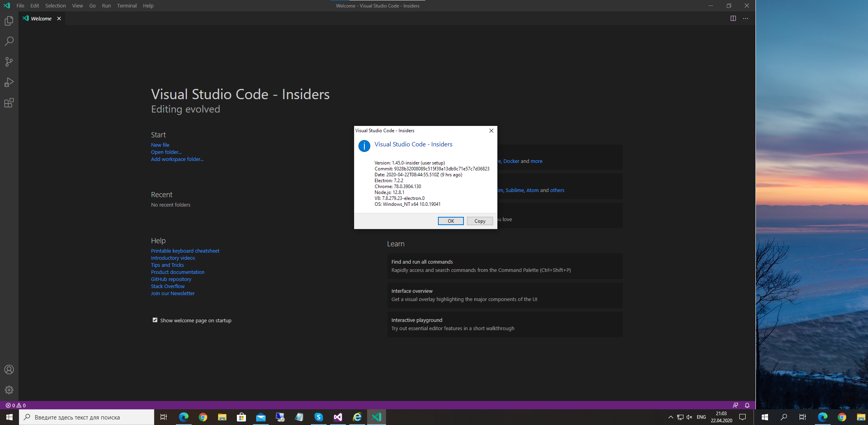Open the Interface overview card
Viewport: 868px width, 425px height.
pyautogui.click(x=505, y=295)
